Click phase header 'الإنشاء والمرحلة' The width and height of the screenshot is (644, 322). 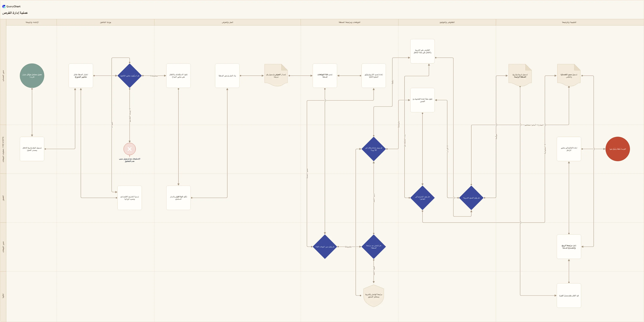click(32, 22)
